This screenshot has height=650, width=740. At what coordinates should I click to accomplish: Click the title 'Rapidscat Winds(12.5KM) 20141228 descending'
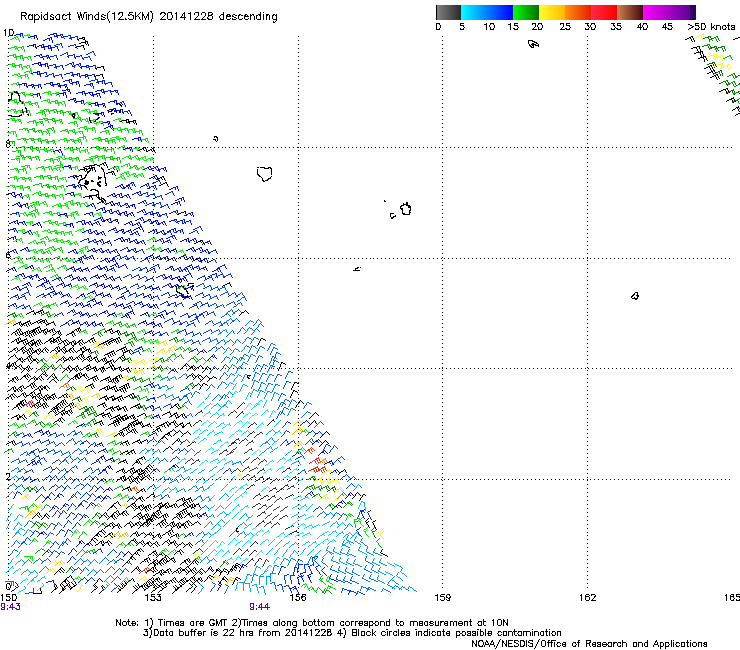point(149,17)
